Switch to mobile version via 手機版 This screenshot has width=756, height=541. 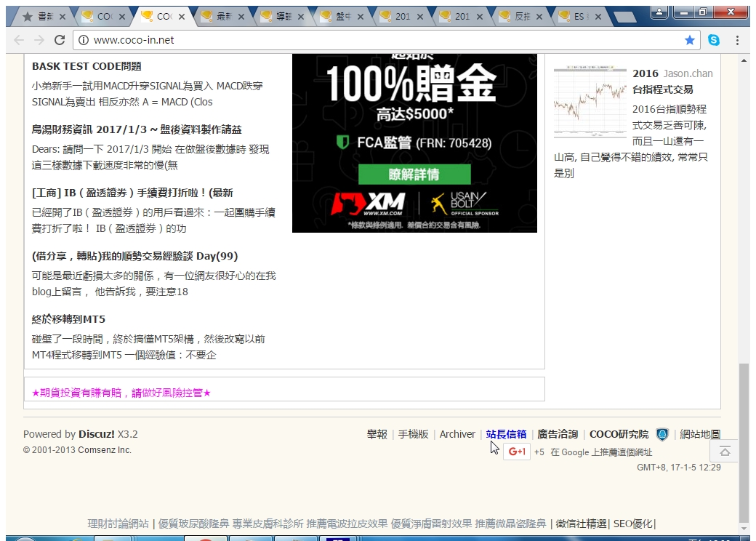pos(414,434)
